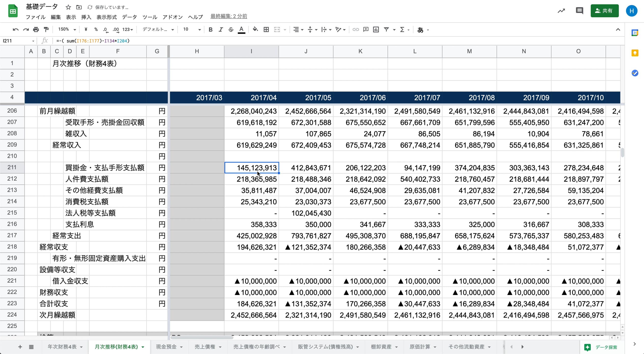Open the comment history icon

pyautogui.click(x=579, y=11)
